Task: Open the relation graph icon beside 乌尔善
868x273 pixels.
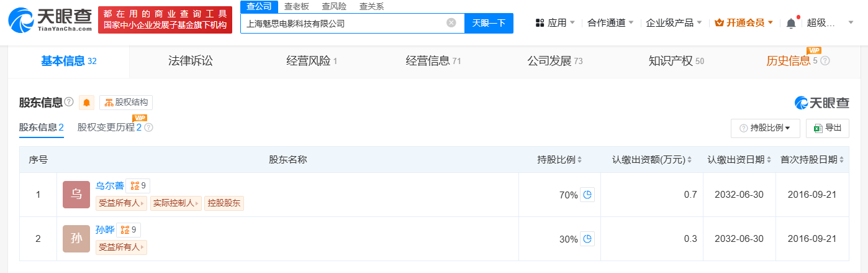Action: [x=138, y=185]
